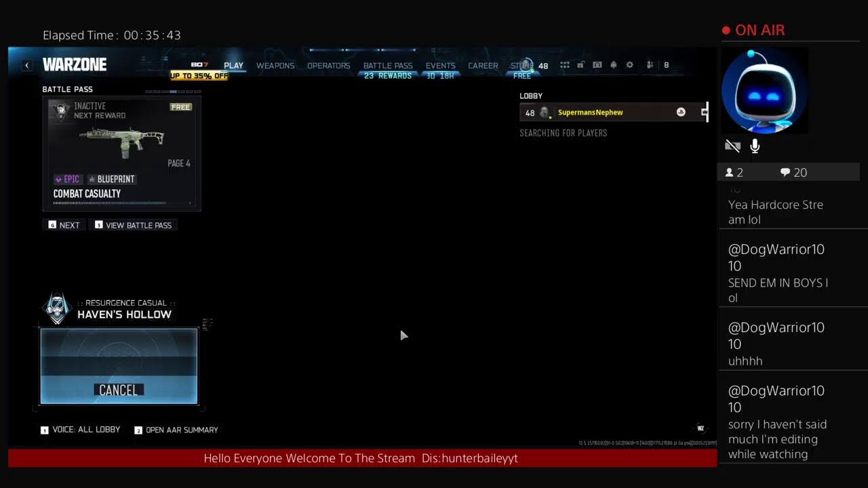Click the WZ logo at bottom right
Screen dimensions: 868x488
pyautogui.click(x=701, y=428)
